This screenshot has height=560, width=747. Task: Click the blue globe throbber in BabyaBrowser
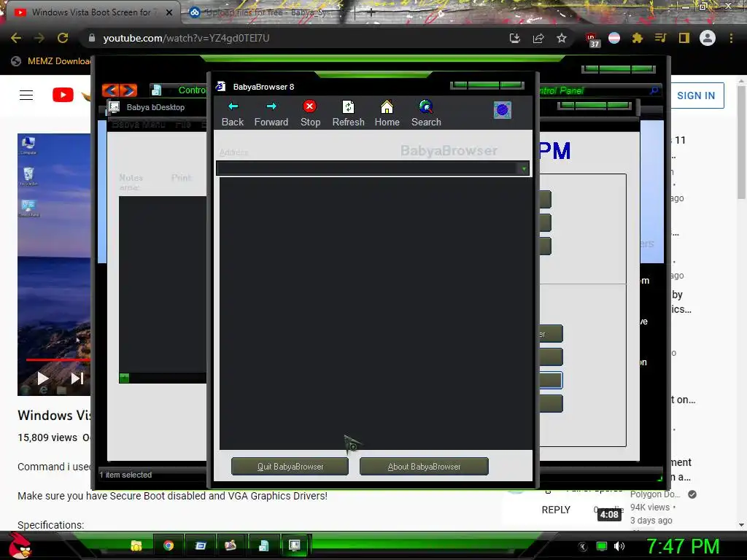coord(502,110)
